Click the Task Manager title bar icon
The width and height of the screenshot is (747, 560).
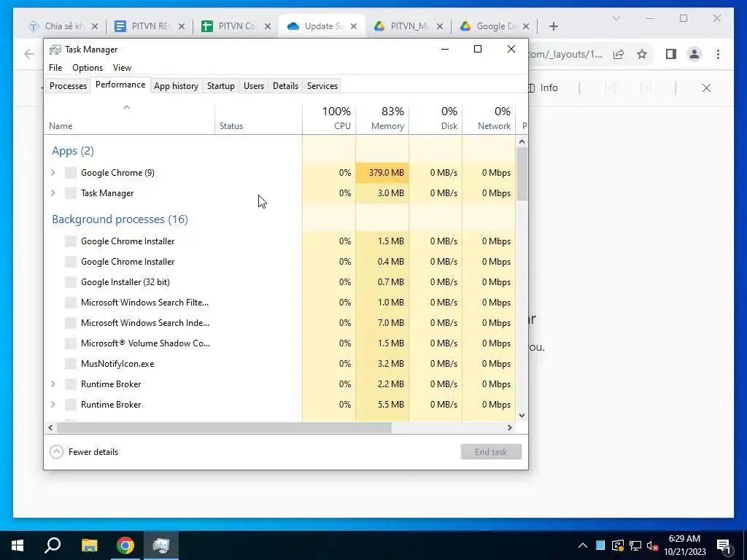[x=55, y=50]
